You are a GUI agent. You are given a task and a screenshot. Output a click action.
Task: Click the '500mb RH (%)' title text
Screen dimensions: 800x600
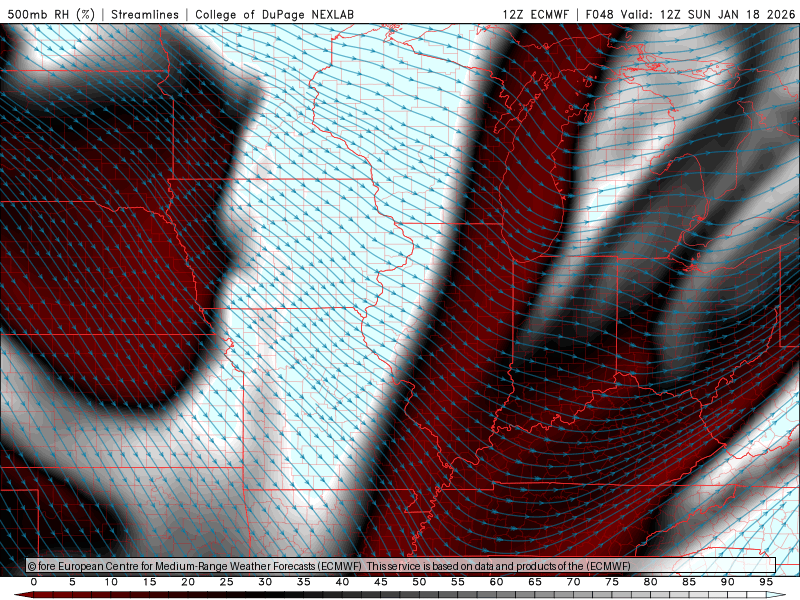(x=51, y=14)
